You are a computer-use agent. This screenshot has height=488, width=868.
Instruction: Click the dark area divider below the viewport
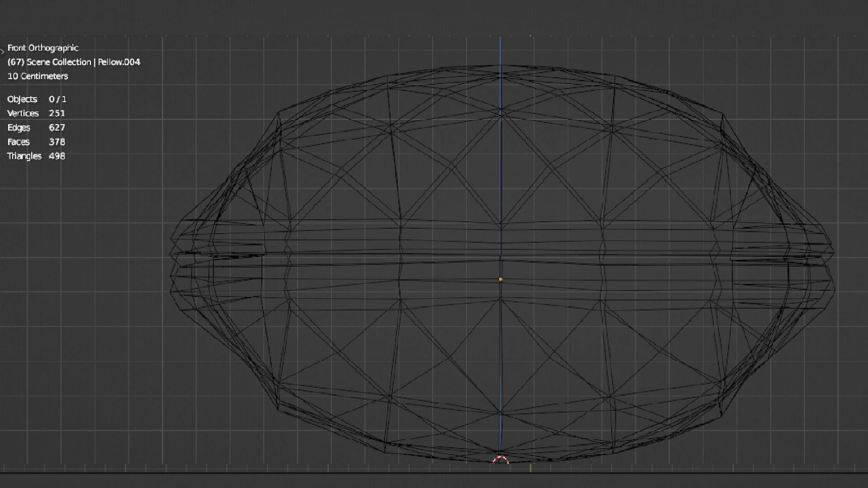coord(434,472)
